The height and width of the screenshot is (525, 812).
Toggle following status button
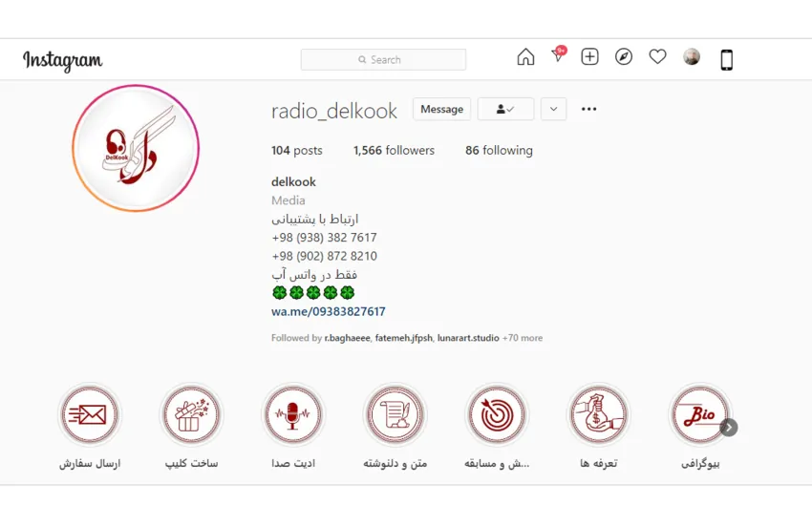pyautogui.click(x=505, y=109)
